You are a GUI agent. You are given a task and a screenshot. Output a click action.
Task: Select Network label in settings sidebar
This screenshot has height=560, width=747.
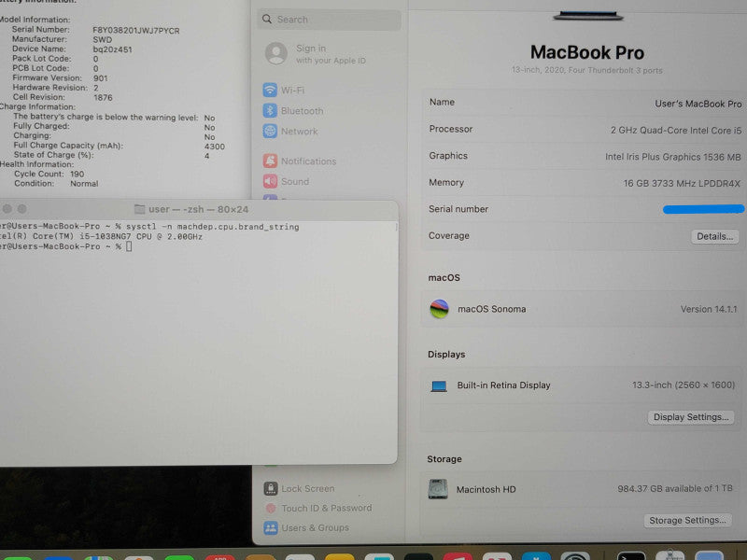click(x=299, y=132)
